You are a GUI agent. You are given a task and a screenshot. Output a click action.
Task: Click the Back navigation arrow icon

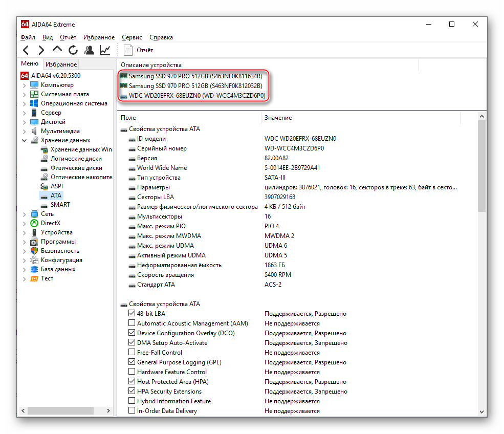(x=26, y=50)
